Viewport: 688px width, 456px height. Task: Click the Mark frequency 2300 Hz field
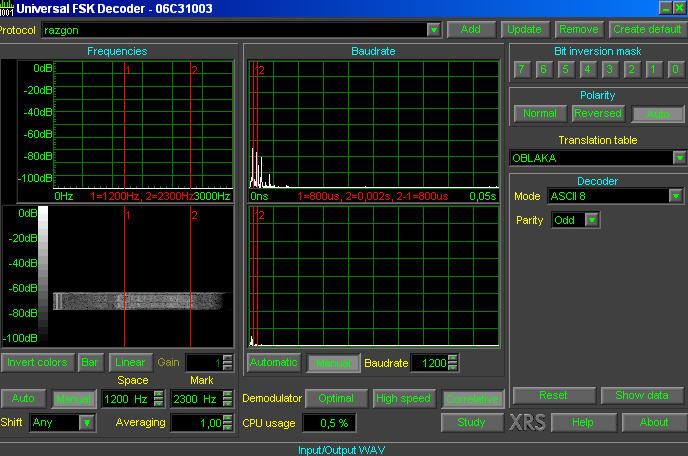(196, 399)
